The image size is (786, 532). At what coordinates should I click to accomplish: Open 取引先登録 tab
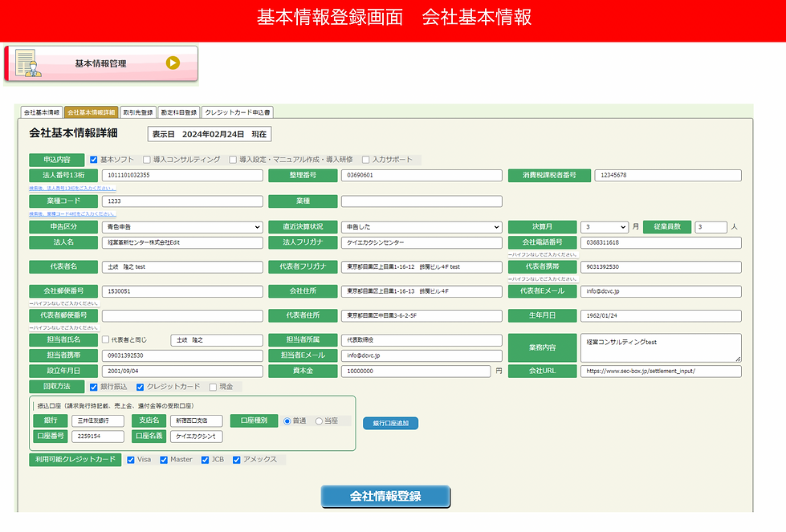click(138, 112)
